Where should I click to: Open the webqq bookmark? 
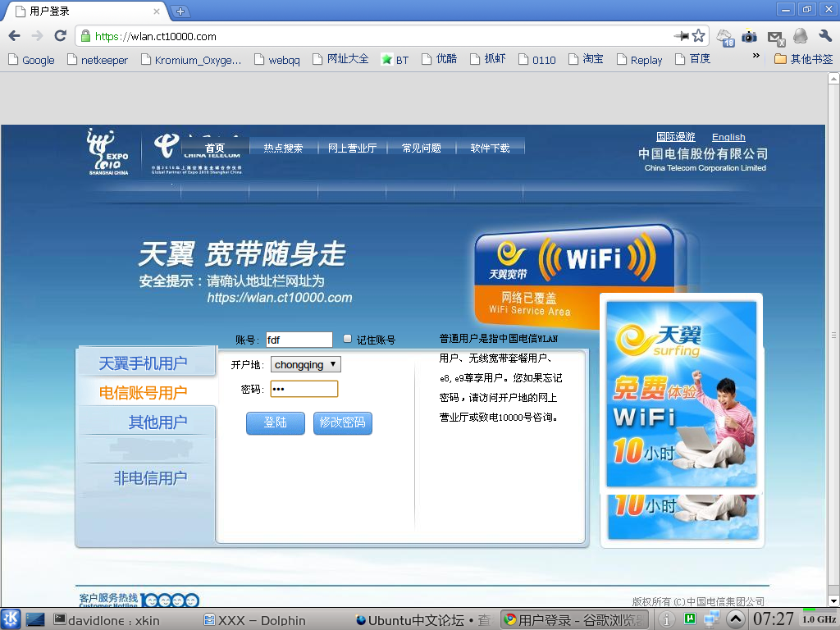click(x=277, y=59)
